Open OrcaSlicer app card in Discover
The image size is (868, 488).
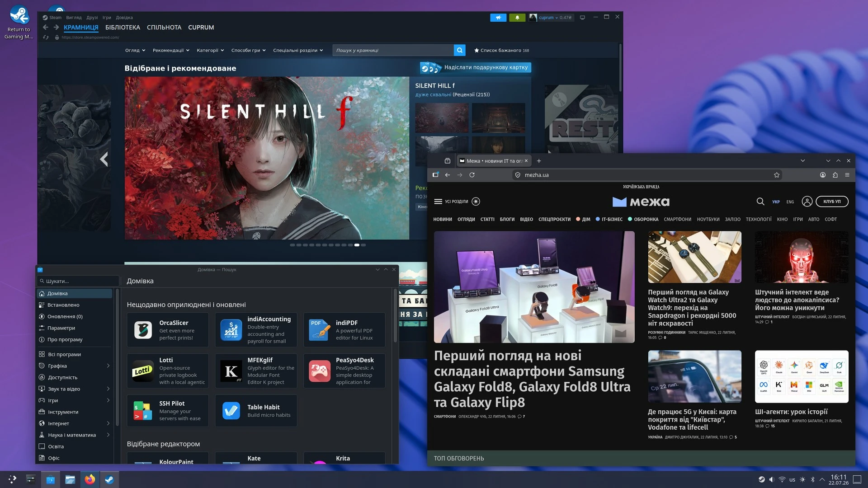pyautogui.click(x=168, y=330)
